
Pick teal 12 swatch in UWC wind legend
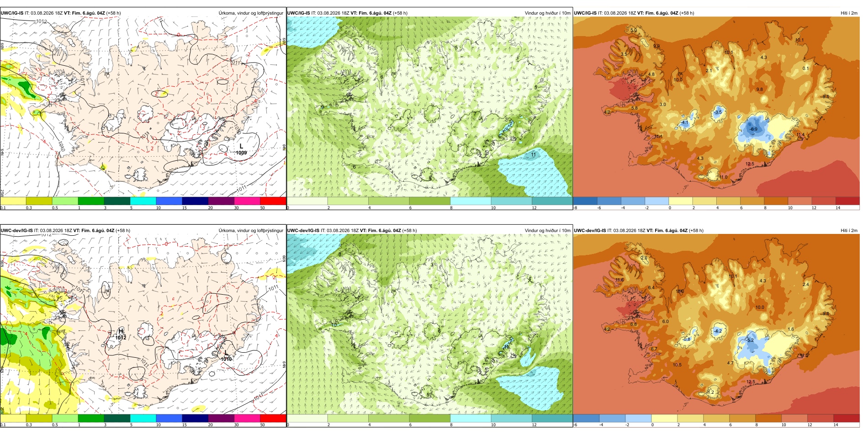552,201
